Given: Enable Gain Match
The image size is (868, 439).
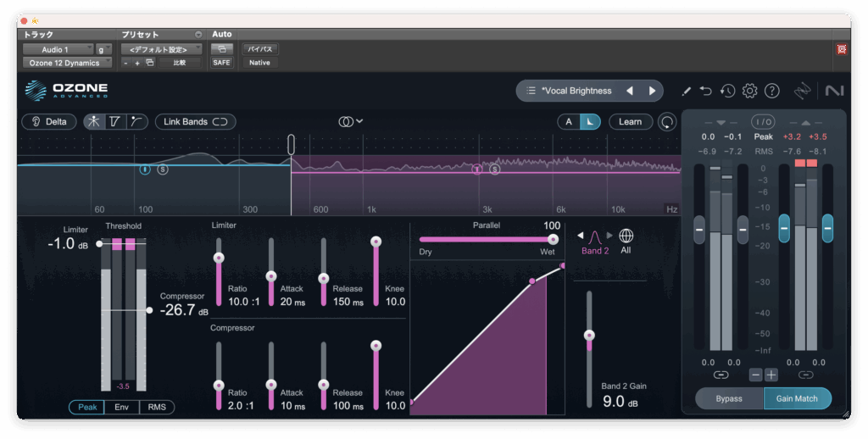Looking at the screenshot, I should (x=797, y=398).
